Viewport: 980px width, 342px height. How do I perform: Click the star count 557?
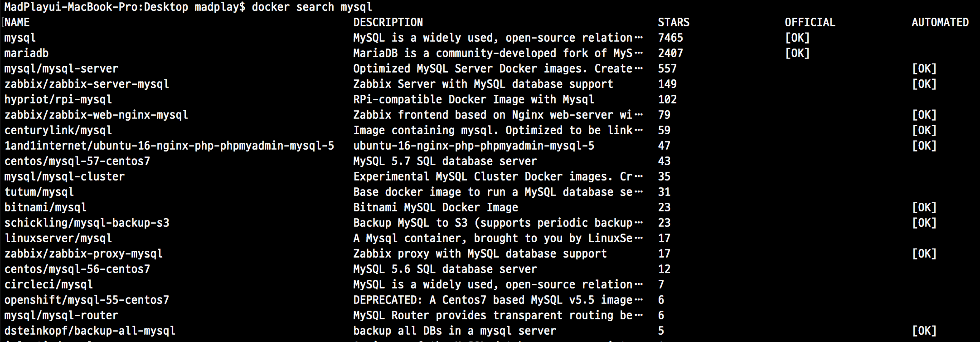pyautogui.click(x=667, y=68)
